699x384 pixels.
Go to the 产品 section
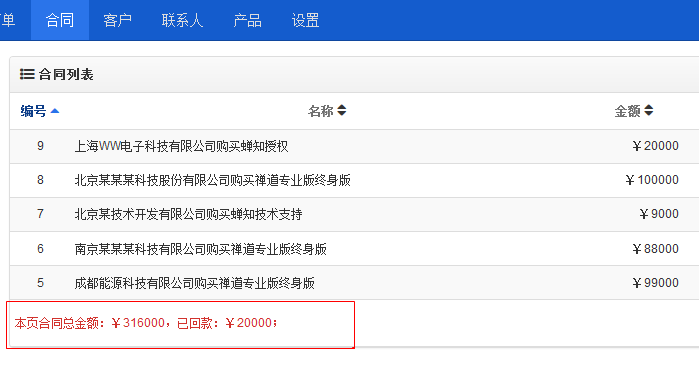(x=247, y=20)
